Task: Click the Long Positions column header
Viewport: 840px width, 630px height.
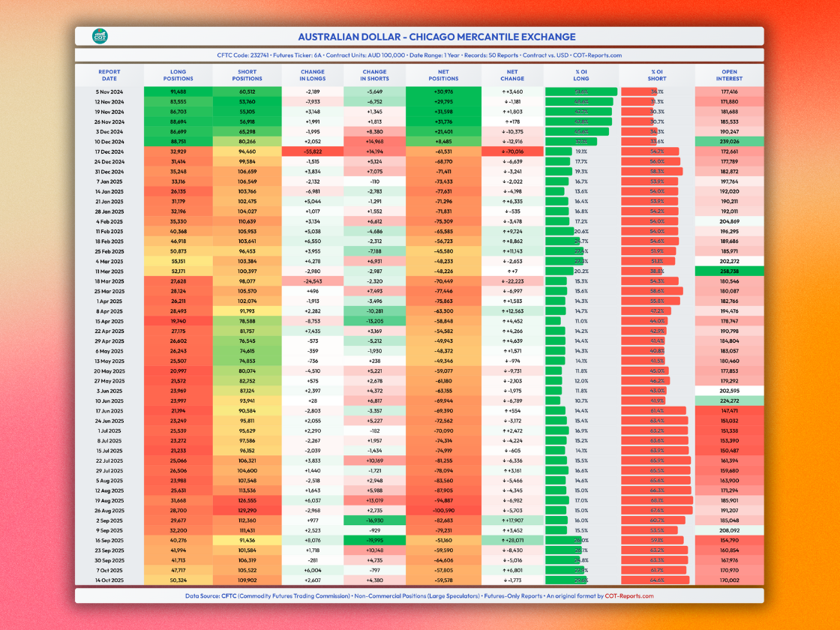Action: pos(178,75)
